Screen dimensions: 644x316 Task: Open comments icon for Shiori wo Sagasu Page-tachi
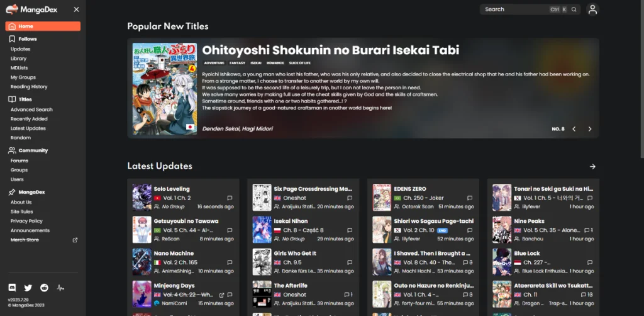click(470, 230)
